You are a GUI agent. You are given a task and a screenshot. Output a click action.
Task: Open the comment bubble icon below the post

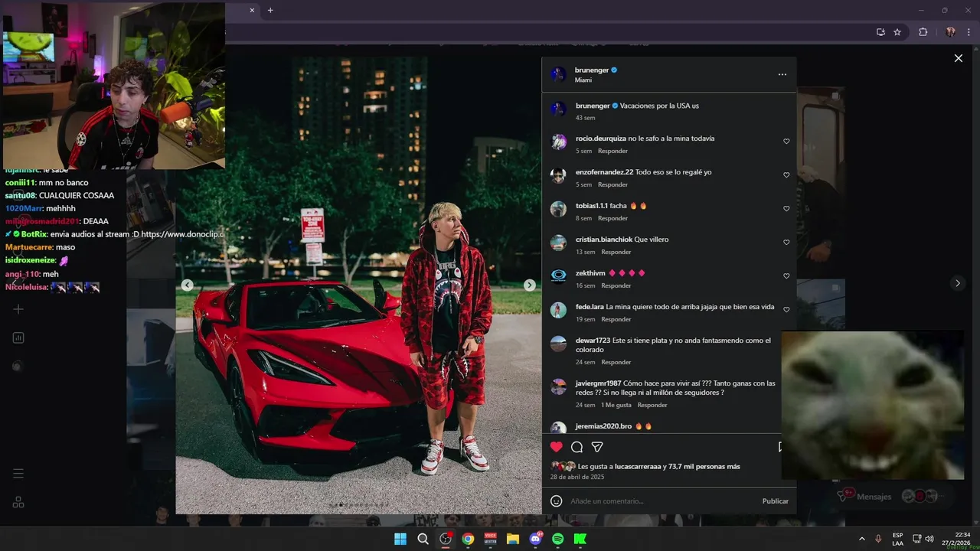coord(577,447)
